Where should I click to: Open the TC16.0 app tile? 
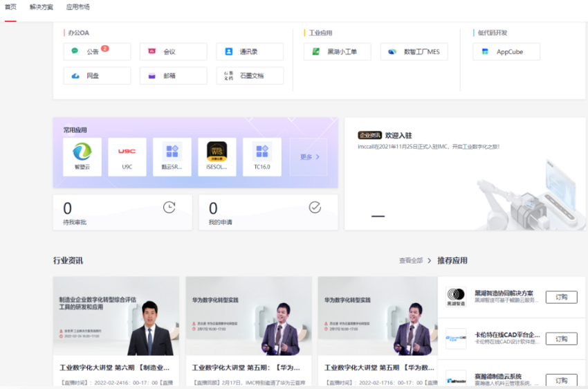[262, 157]
